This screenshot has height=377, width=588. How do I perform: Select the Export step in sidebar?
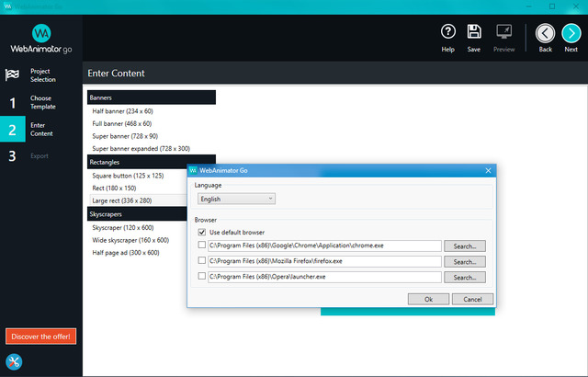(x=40, y=155)
